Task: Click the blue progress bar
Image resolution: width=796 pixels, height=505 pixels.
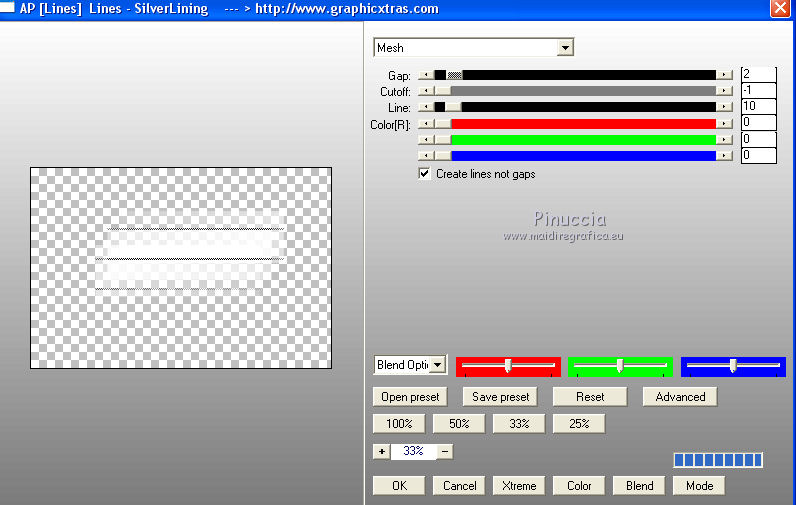Action: tap(718, 460)
